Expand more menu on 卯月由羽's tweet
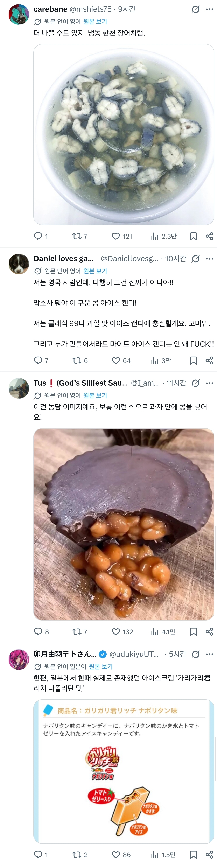The height and width of the screenshot is (868, 217). coord(209,654)
